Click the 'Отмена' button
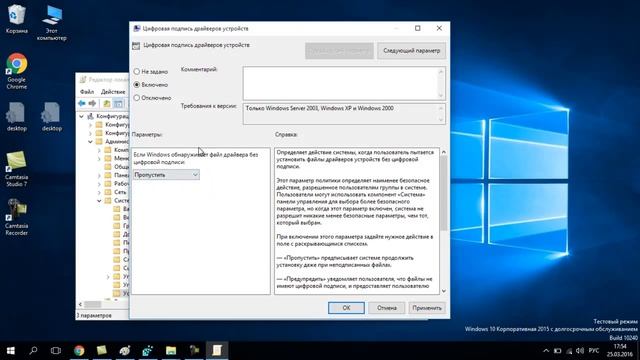Image resolution: width=640 pixels, height=360 pixels. pyautogui.click(x=387, y=308)
